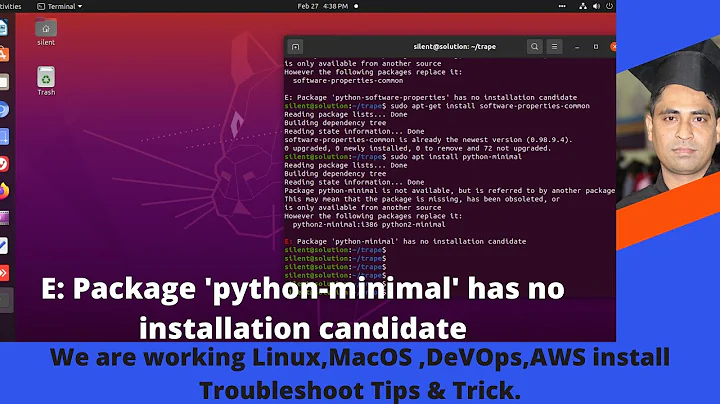The width and height of the screenshot is (720, 404).
Task: Click terminal error 'python-minimal' has no installation candidate
Action: (x=405, y=241)
